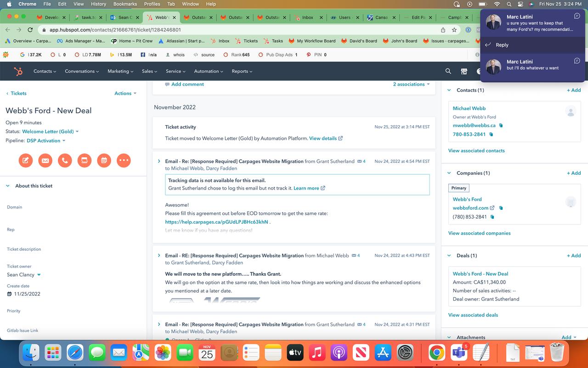Click the orange schedule meeting calendar icon
The width and height of the screenshot is (588, 368).
104,161
